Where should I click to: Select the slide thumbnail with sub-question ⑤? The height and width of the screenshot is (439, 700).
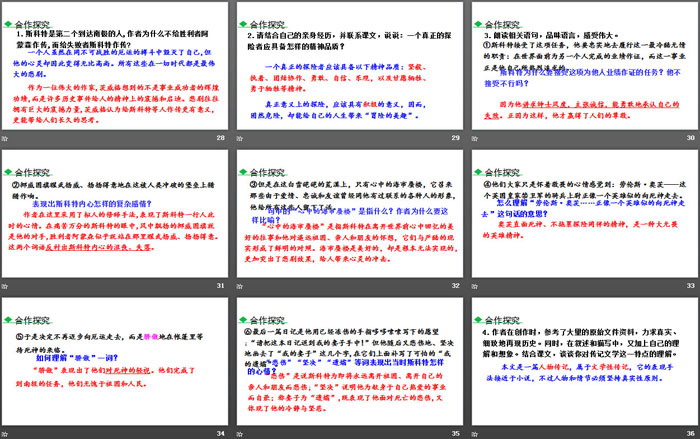coord(114,358)
